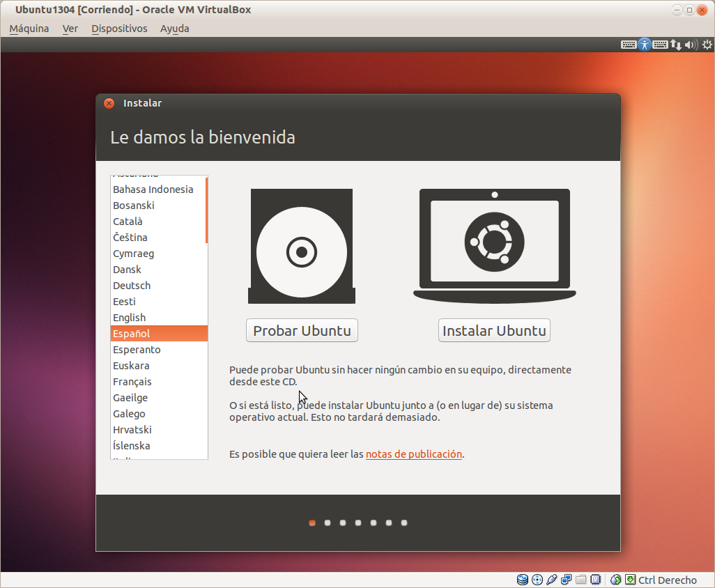The image size is (715, 588).
Task: Click the laptop with Ubuntu logo image
Action: pos(494,245)
